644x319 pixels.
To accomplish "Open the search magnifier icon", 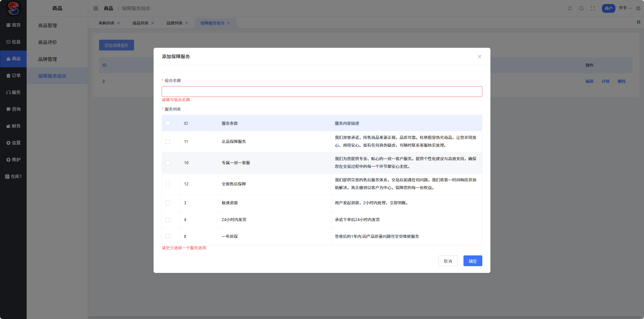I will [581, 8].
